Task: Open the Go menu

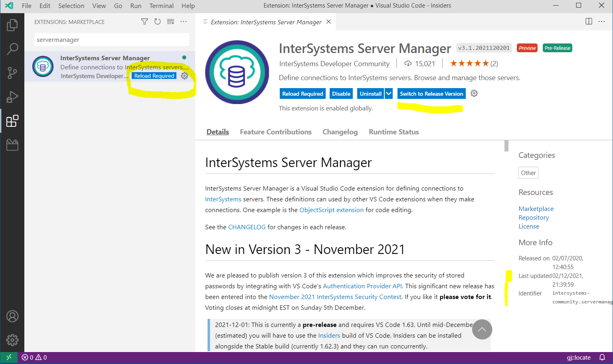Action: pos(118,6)
